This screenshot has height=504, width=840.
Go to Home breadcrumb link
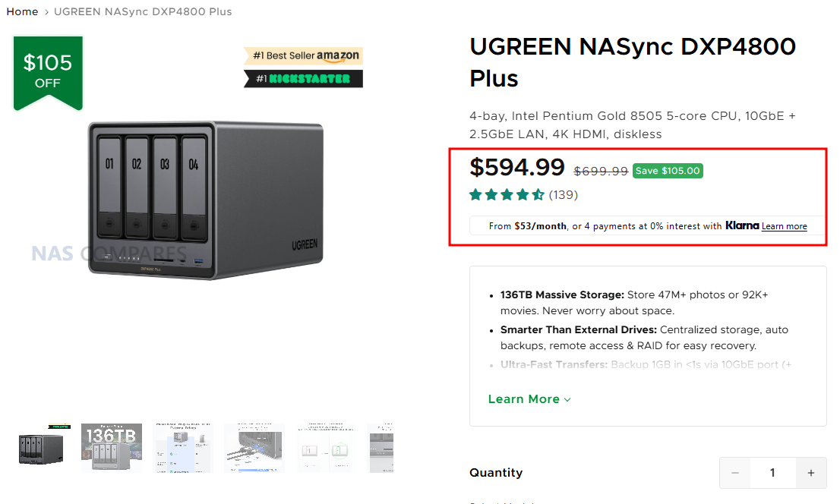pos(22,11)
